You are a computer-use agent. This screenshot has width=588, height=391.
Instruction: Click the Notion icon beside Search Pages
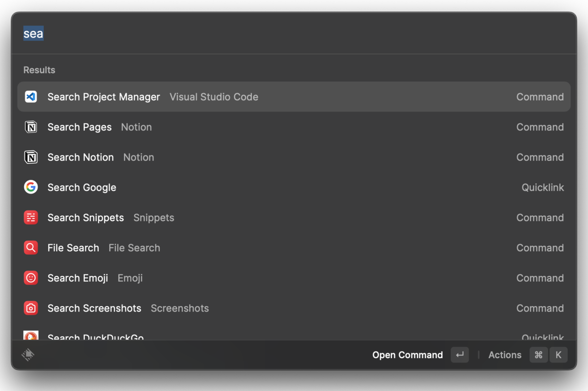pyautogui.click(x=31, y=127)
